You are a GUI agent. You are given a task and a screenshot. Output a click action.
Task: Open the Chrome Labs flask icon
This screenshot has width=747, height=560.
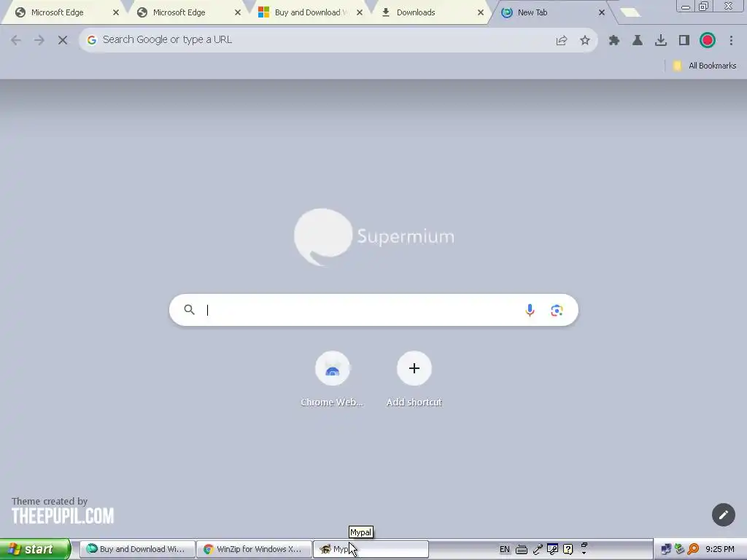pyautogui.click(x=638, y=41)
